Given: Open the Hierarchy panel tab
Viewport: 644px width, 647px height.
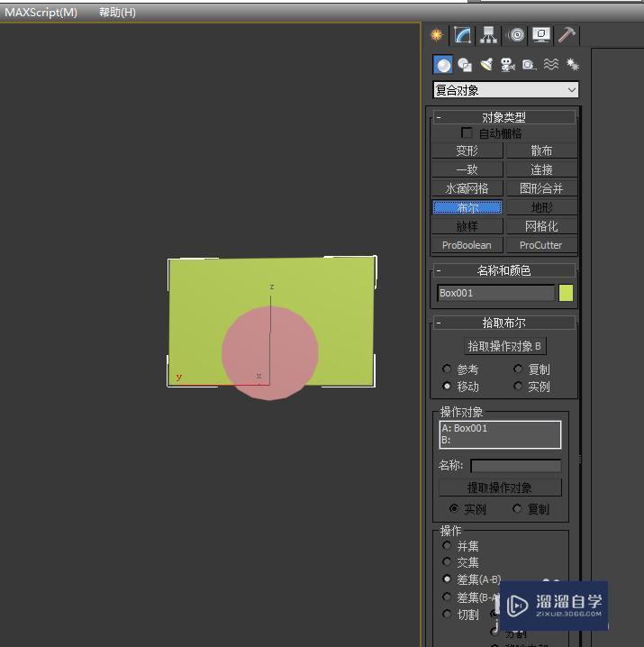Looking at the screenshot, I should coord(488,35).
